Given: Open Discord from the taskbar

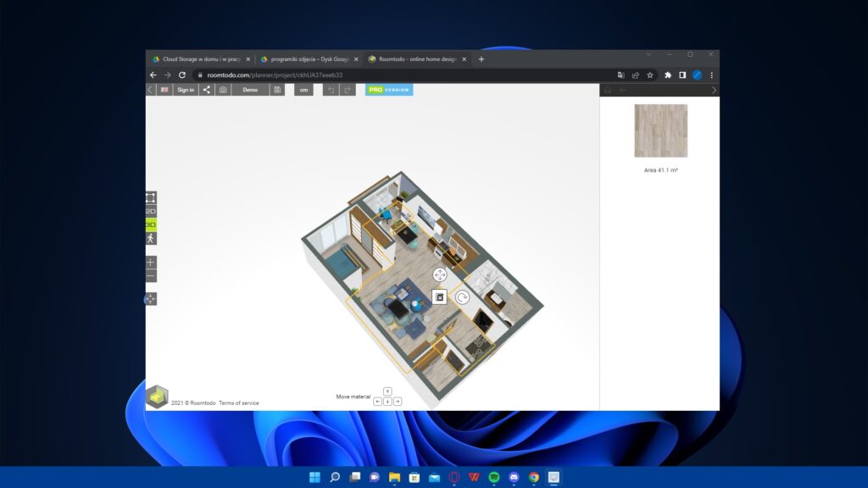Looking at the screenshot, I should tap(514, 477).
